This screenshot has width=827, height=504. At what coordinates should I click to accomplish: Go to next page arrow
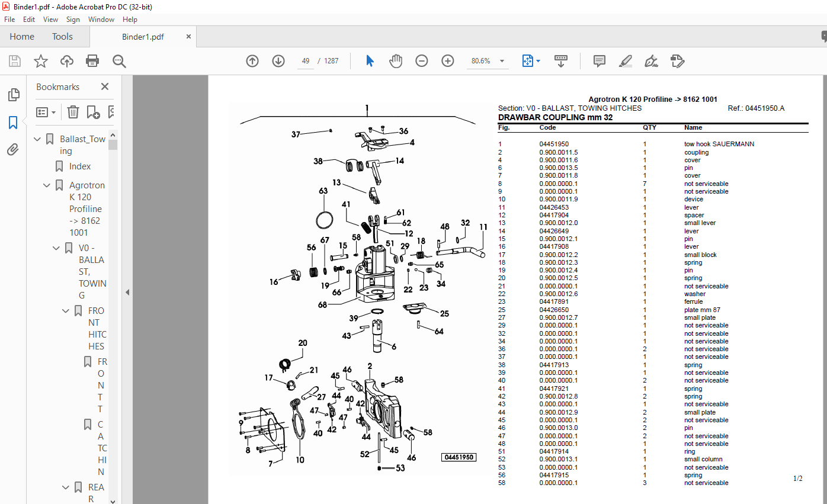(278, 61)
